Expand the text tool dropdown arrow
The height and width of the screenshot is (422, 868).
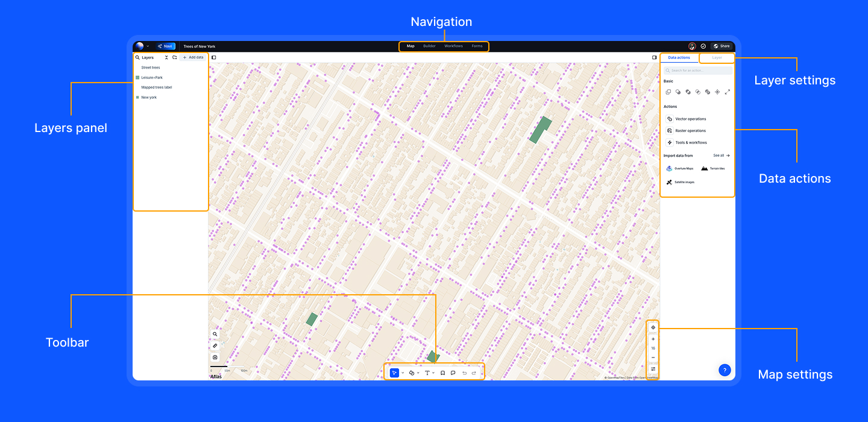tap(433, 373)
